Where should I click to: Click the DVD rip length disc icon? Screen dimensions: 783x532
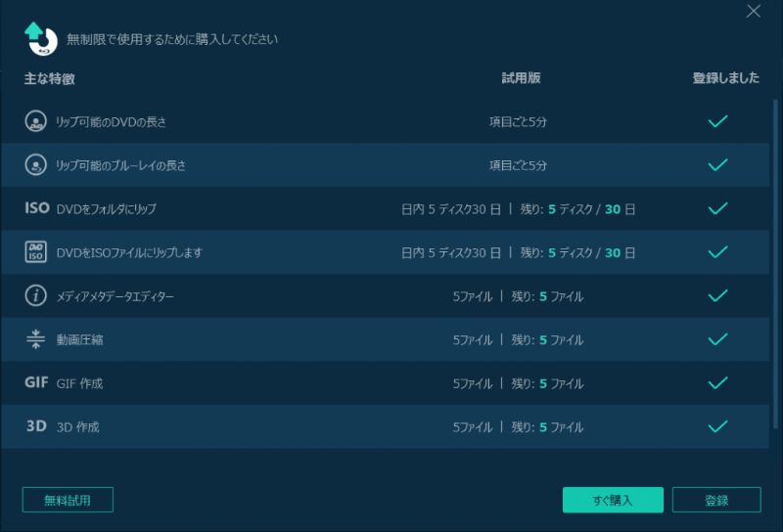(35, 122)
